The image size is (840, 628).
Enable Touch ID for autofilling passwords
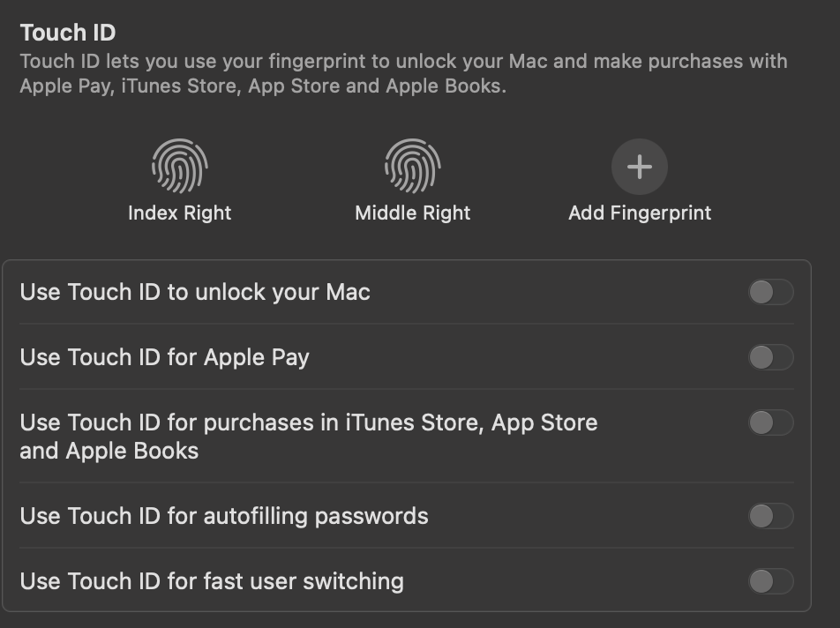coord(770,516)
